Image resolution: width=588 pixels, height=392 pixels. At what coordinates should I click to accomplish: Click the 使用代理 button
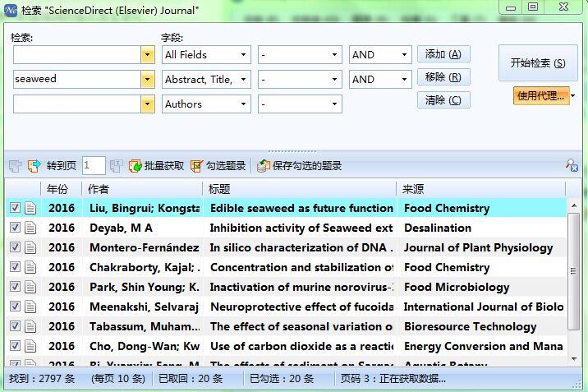[541, 95]
